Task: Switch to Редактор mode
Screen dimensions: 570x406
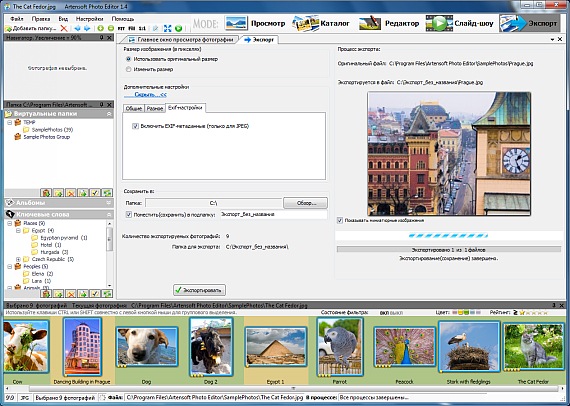Action: [389, 23]
